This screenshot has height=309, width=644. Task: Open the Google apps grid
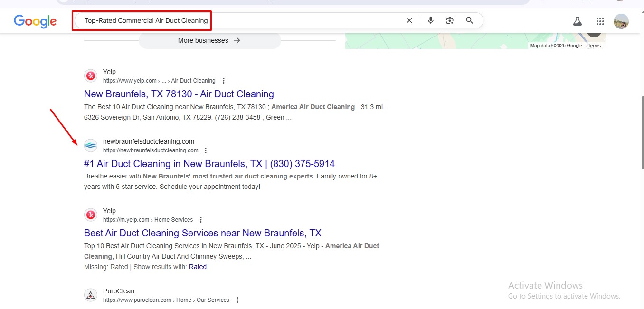tap(600, 21)
